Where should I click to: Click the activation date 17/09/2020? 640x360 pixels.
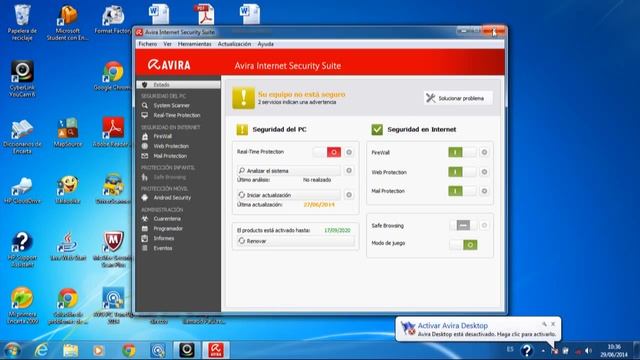(x=337, y=230)
